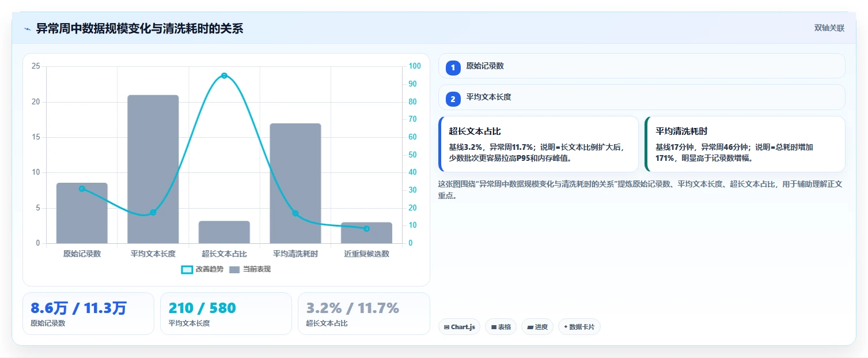Open the 平均清洗耗时 explanation card
Image resolution: width=868 pixels, height=358 pixels.
(745, 144)
